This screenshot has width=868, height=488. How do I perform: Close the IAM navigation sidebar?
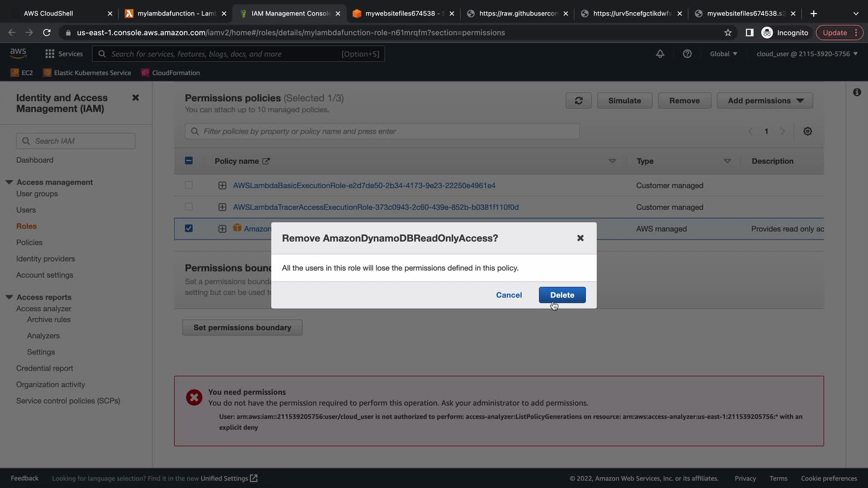pos(135,98)
